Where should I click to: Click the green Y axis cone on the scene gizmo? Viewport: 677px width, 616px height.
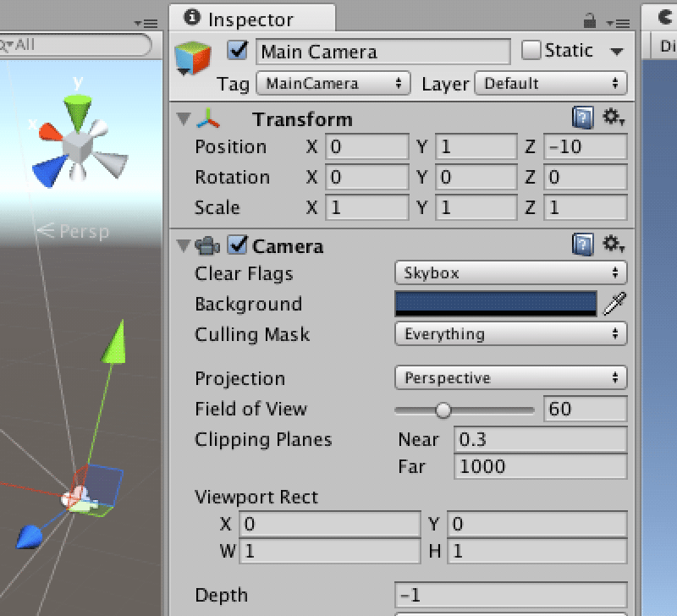[x=78, y=113]
